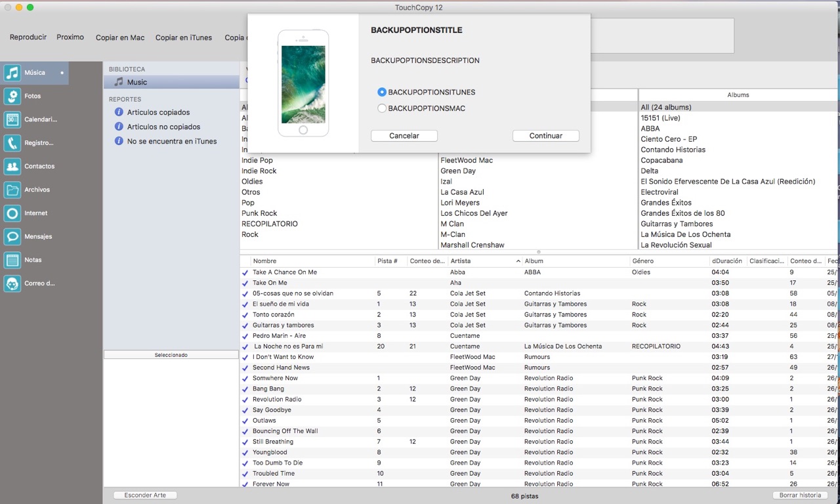This screenshot has width=840, height=504.
Task: Open the Correo de voz icon
Action: tap(12, 283)
